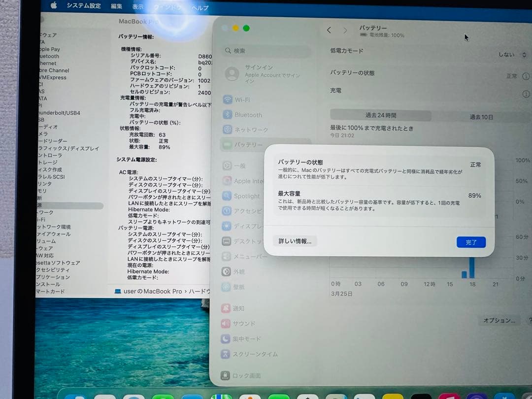Image resolution: width=532 pixels, height=399 pixels.
Task: Click the yellow minimize window button
Action: click(x=235, y=28)
